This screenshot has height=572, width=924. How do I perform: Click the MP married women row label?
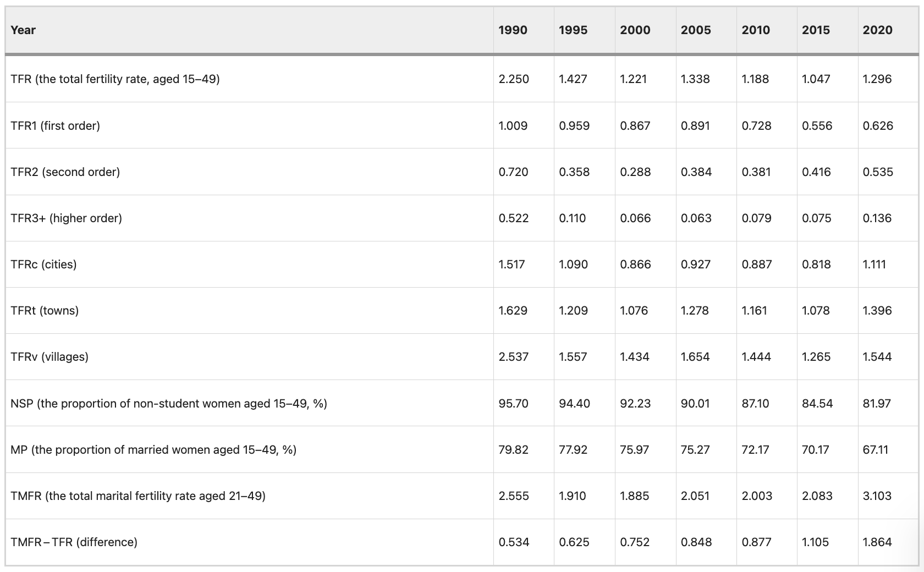coord(153,450)
